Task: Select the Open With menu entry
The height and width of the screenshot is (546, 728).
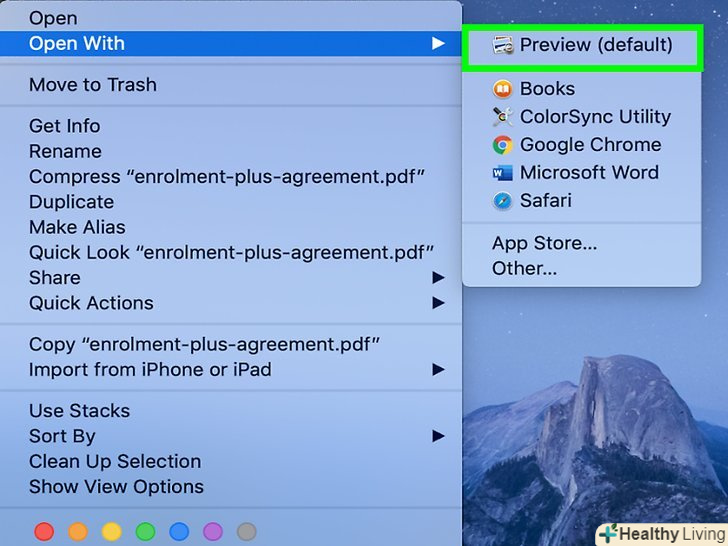Action: click(231, 44)
